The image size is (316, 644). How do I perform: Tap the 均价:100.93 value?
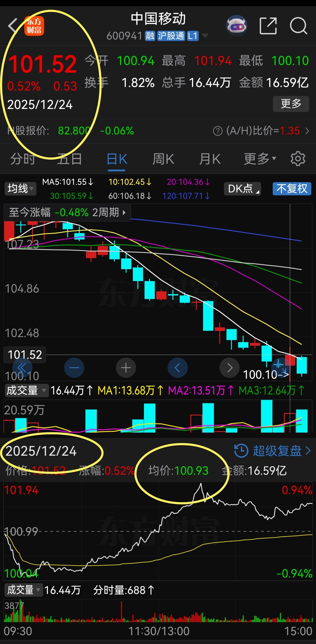pos(178,470)
